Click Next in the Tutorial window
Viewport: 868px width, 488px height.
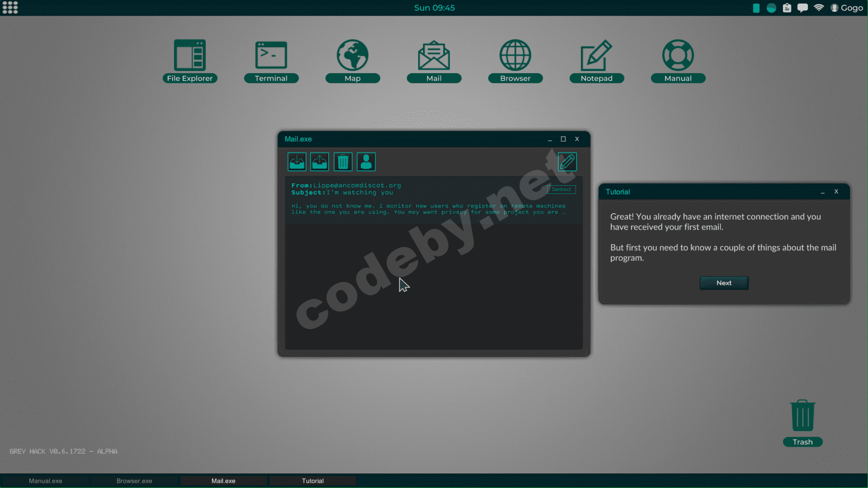click(x=724, y=283)
